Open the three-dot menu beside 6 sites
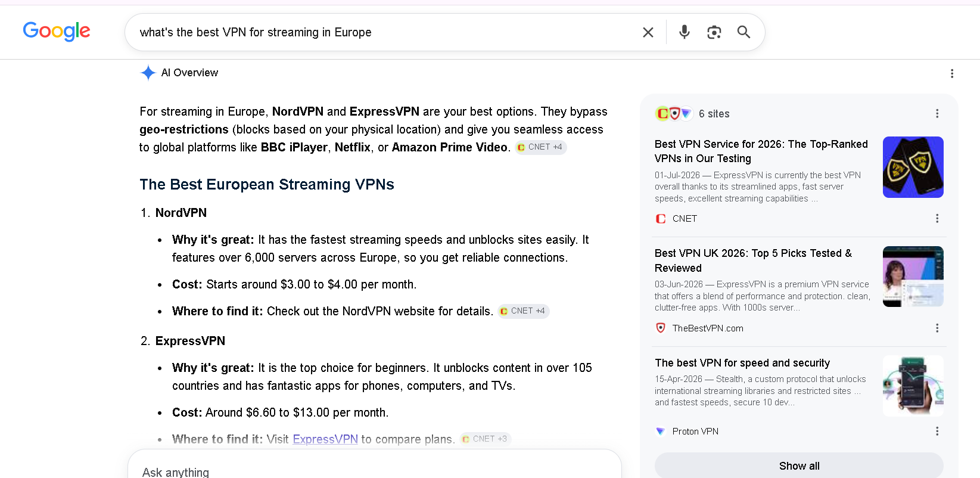The width and height of the screenshot is (980, 478). tap(937, 113)
